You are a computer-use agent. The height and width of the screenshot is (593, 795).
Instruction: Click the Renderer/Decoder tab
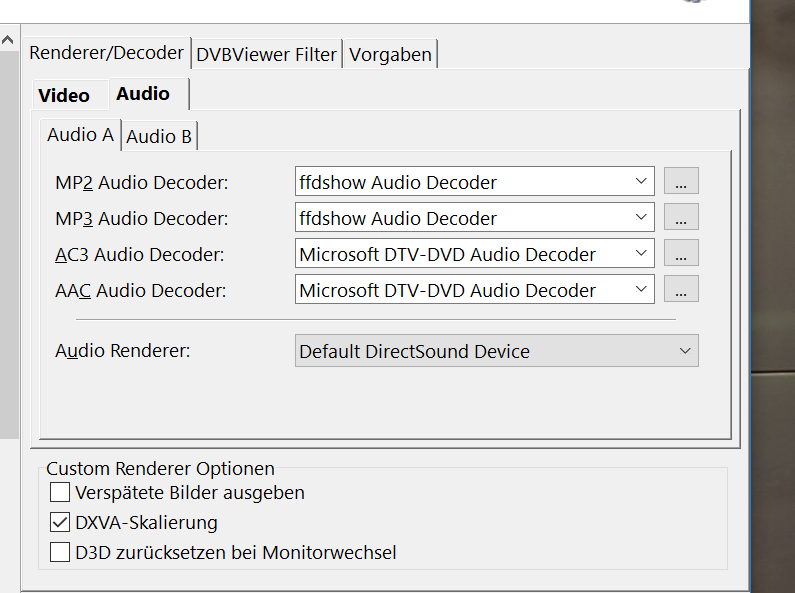(106, 52)
